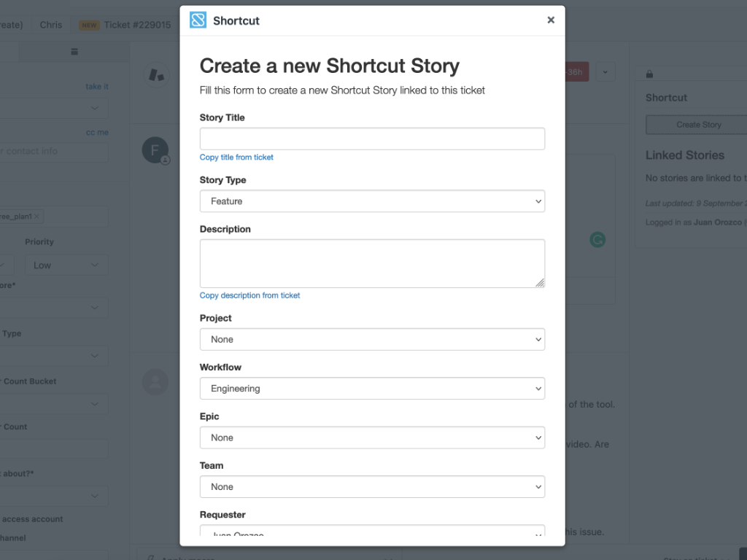Remove the ree_plant tag via its x icon
The width and height of the screenshot is (747, 560).
click(39, 216)
